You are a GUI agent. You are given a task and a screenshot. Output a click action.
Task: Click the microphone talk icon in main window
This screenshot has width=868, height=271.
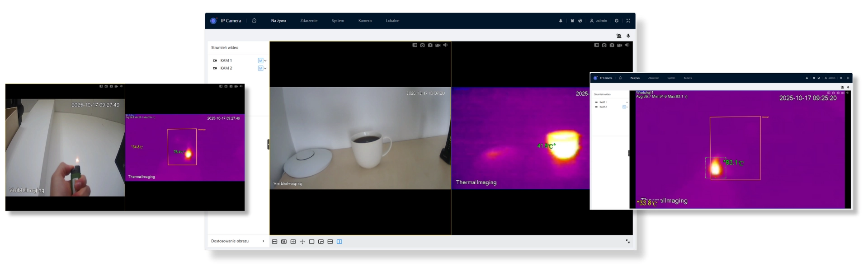(x=628, y=36)
